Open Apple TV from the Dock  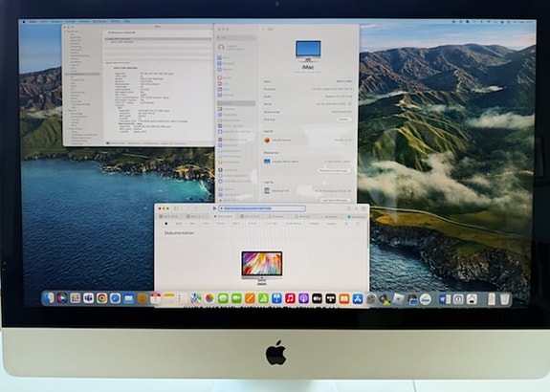(317, 298)
